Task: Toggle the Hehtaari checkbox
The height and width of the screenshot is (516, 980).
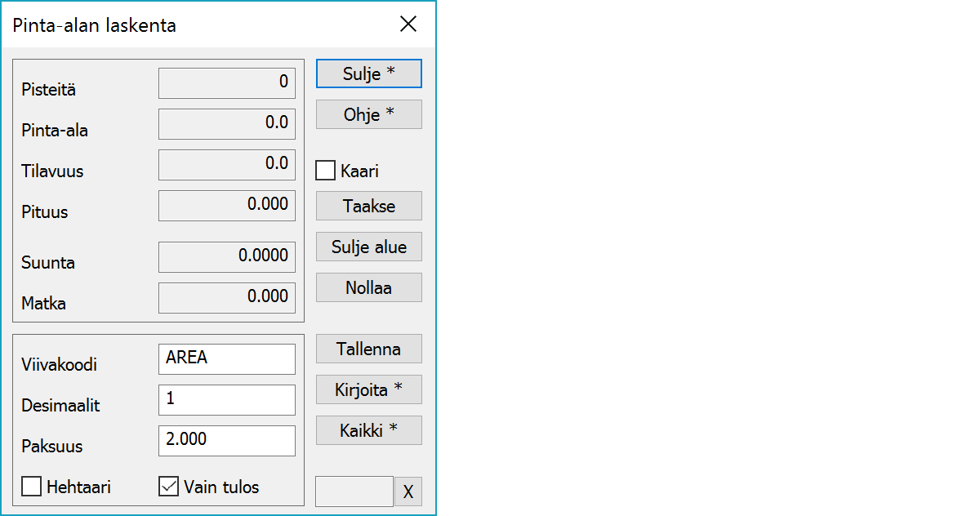Action: click(32, 487)
